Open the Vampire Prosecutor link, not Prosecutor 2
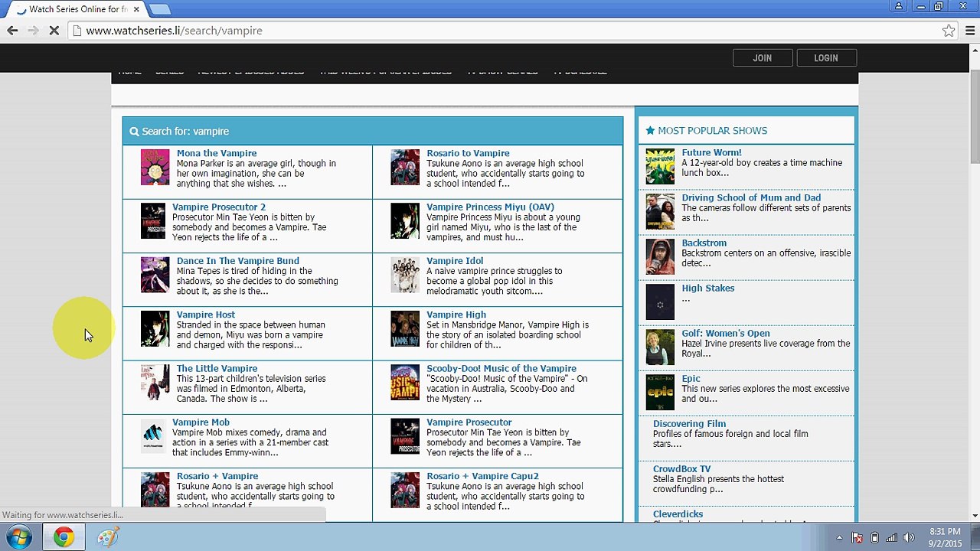Screen dimensions: 980x551 point(469,422)
